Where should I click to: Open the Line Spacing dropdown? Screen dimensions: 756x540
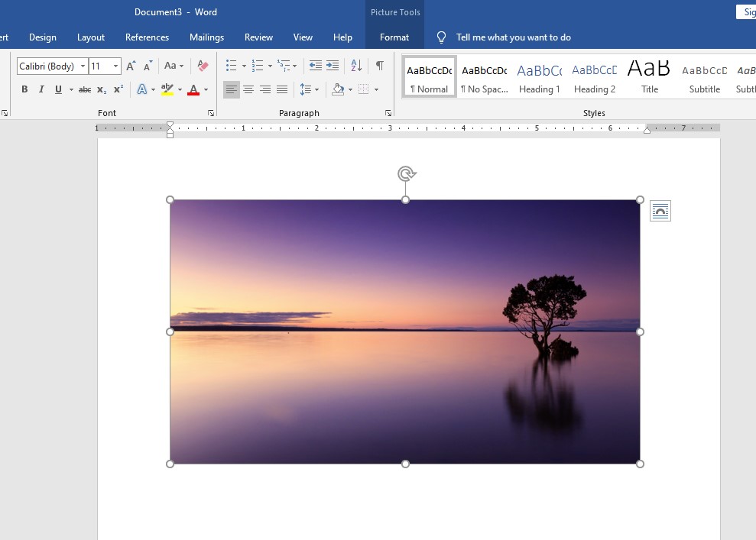coord(313,89)
